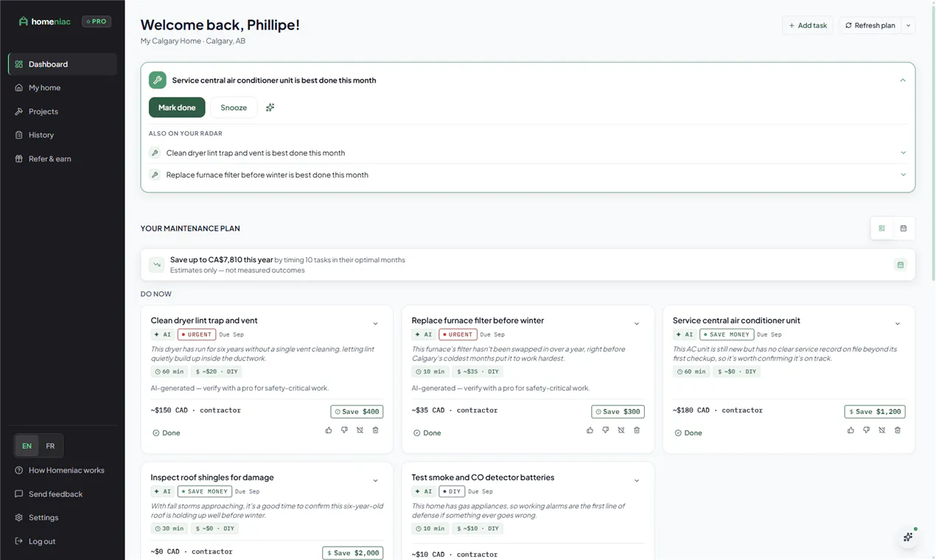Click the Add task button
This screenshot has width=936, height=560.
pyautogui.click(x=808, y=26)
